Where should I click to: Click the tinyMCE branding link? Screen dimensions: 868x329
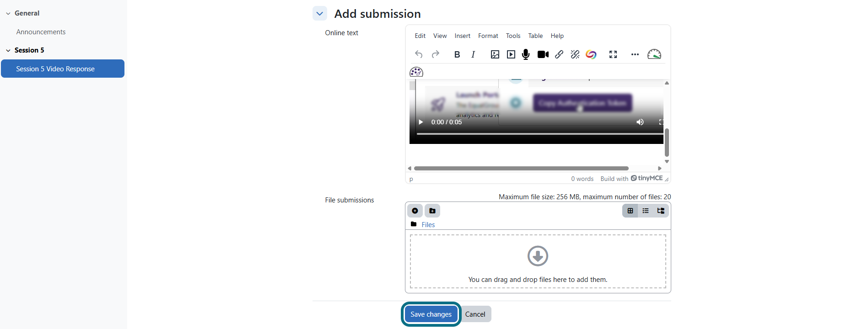[x=647, y=178]
